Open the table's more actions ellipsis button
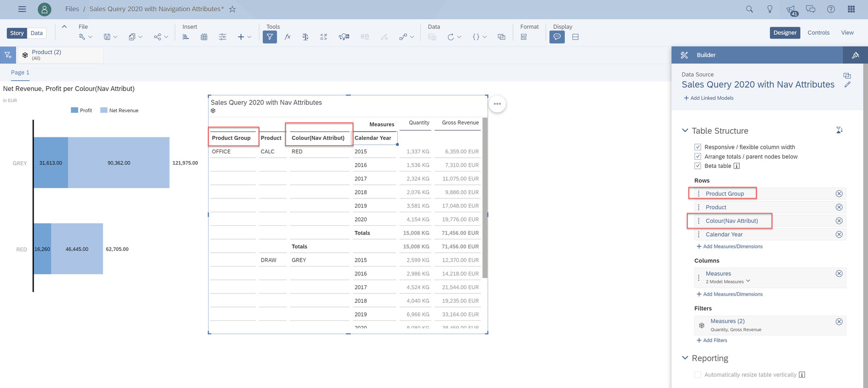868x388 pixels. 497,104
